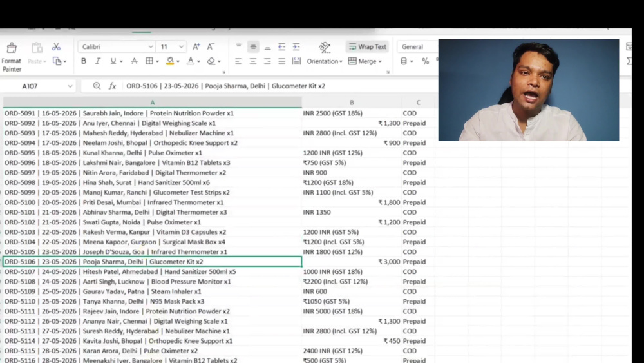This screenshot has width=644, height=363.
Task: Align text left
Action: pyautogui.click(x=239, y=61)
